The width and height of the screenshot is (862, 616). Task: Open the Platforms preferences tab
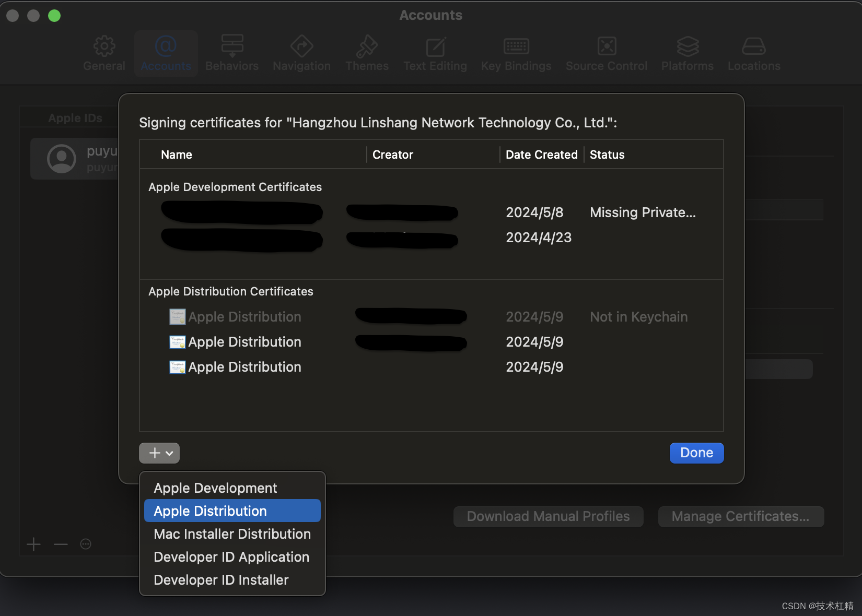click(688, 54)
